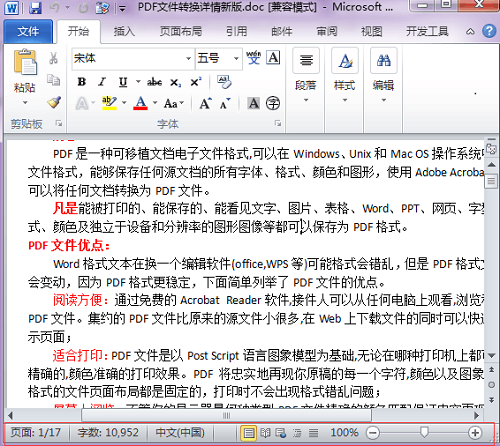Viewport: 500px width, 446px height.
Task: Apply red font color
Action: point(140,103)
